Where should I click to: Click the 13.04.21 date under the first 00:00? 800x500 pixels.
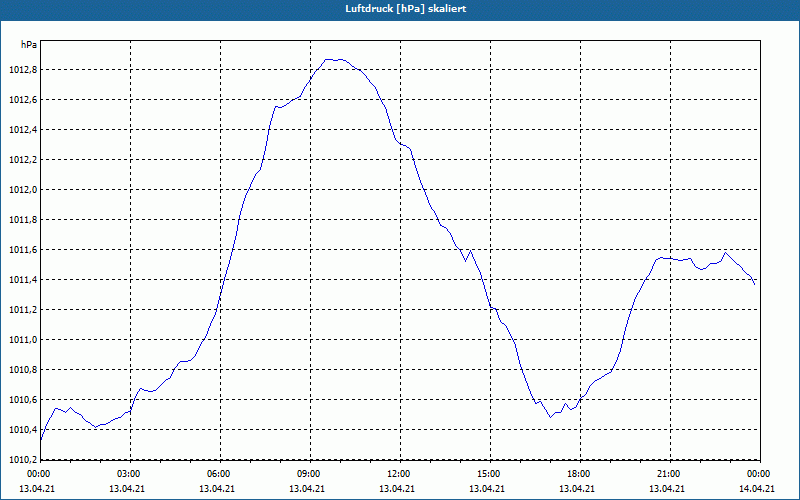37,489
